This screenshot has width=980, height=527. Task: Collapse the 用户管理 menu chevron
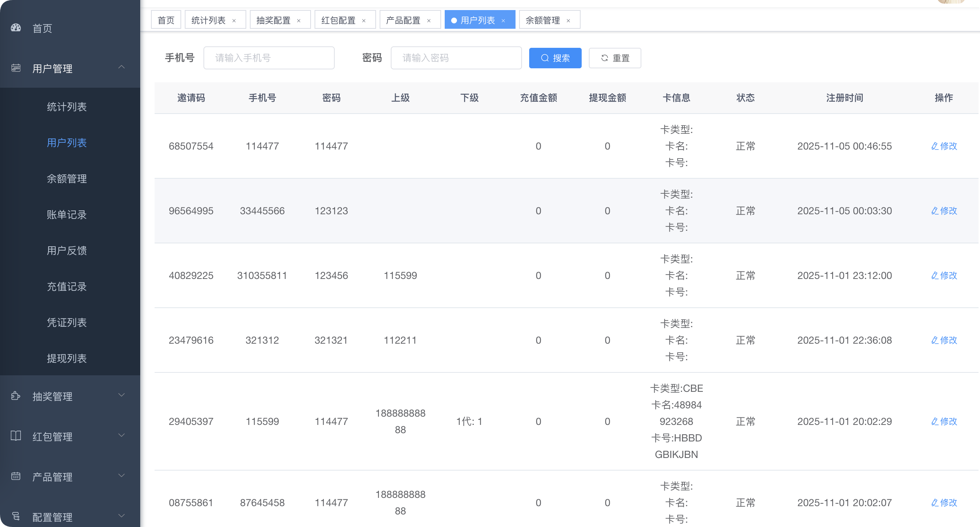(122, 67)
